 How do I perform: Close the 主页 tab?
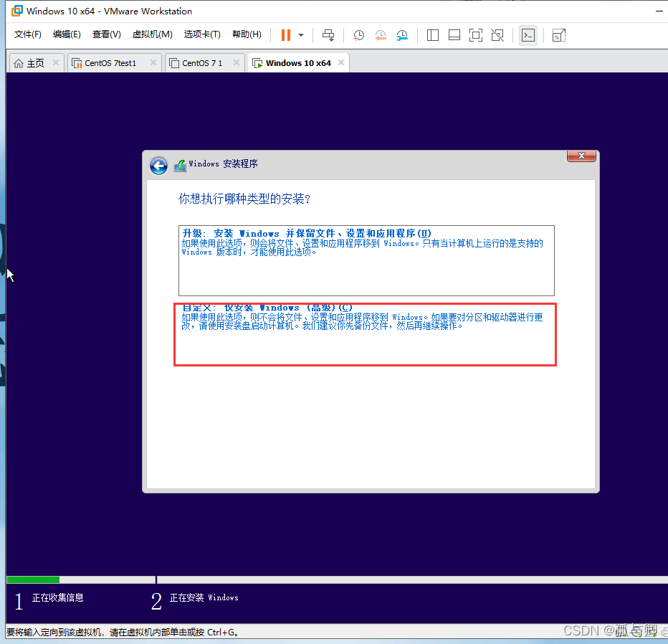tap(56, 62)
